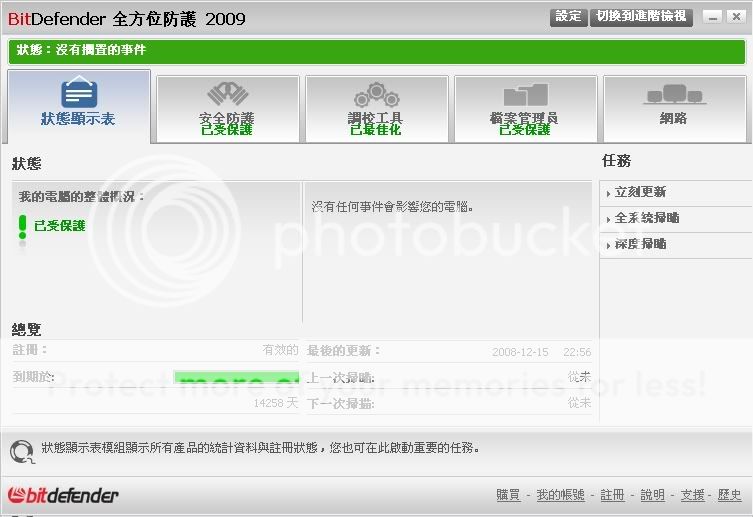Image resolution: width=753 pixels, height=517 pixels.
Task: Switch to the 狀態顯示表 tab
Action: click(x=79, y=106)
